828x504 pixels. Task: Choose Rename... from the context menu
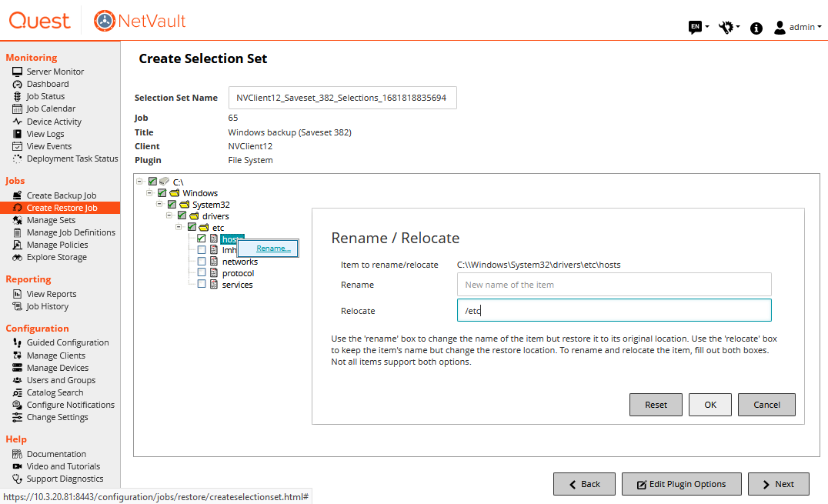pyautogui.click(x=273, y=249)
